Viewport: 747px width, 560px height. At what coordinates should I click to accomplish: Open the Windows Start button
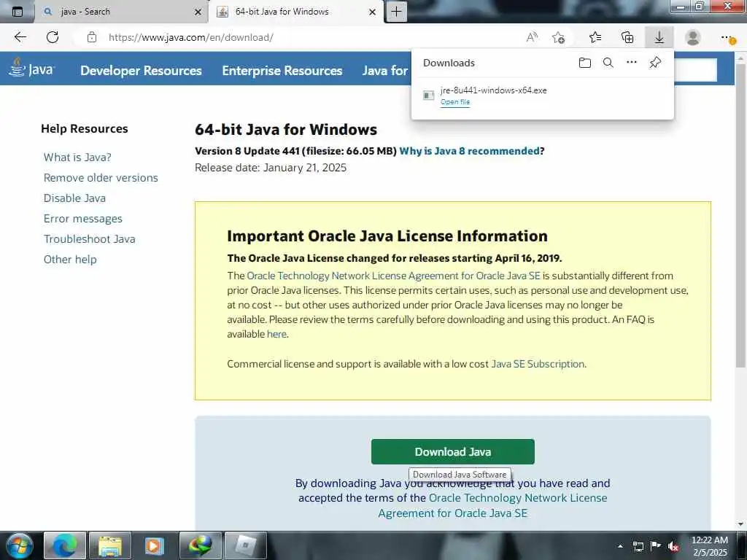tap(20, 545)
